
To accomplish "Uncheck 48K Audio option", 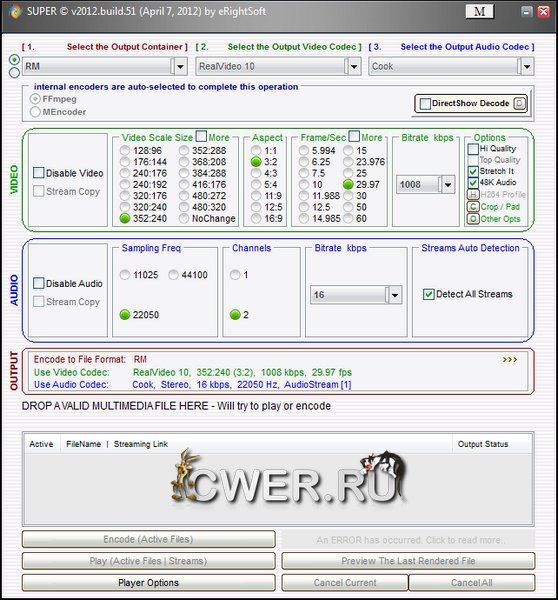I will point(473,183).
